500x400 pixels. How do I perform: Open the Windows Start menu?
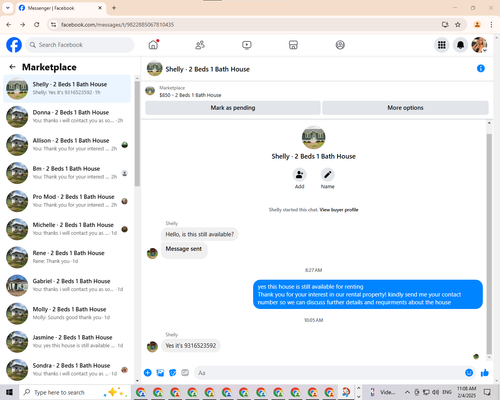[9, 392]
